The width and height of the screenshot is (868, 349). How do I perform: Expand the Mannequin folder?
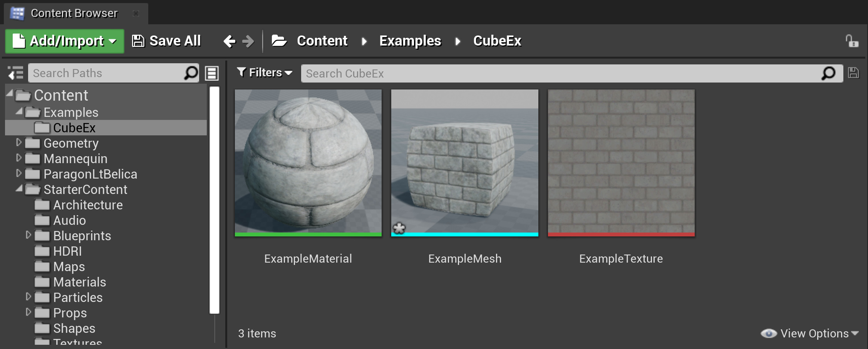click(19, 158)
